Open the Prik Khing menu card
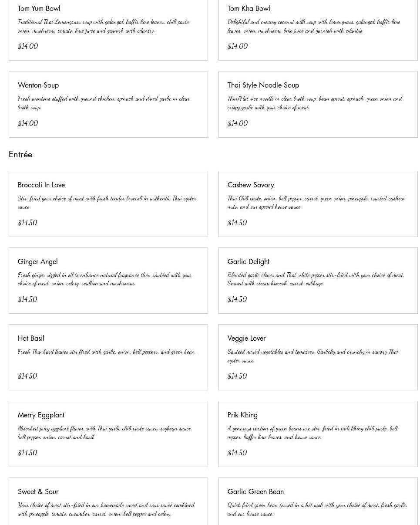420x525 pixels. click(x=242, y=415)
